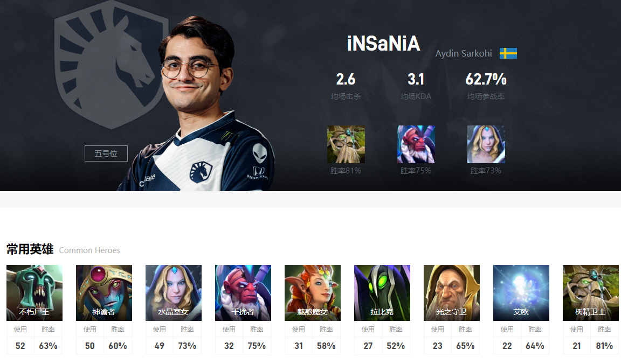Click the Swedish flag icon
This screenshot has width=621, height=364.
pos(508,53)
